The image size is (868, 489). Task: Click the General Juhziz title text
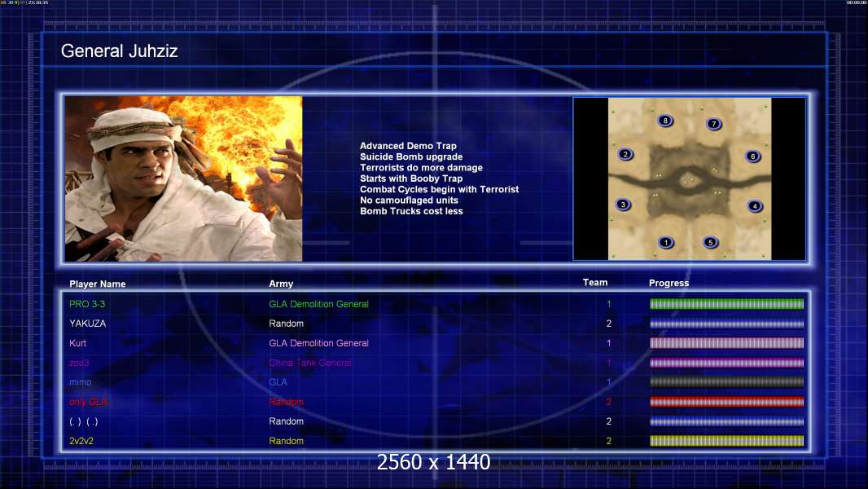(120, 51)
